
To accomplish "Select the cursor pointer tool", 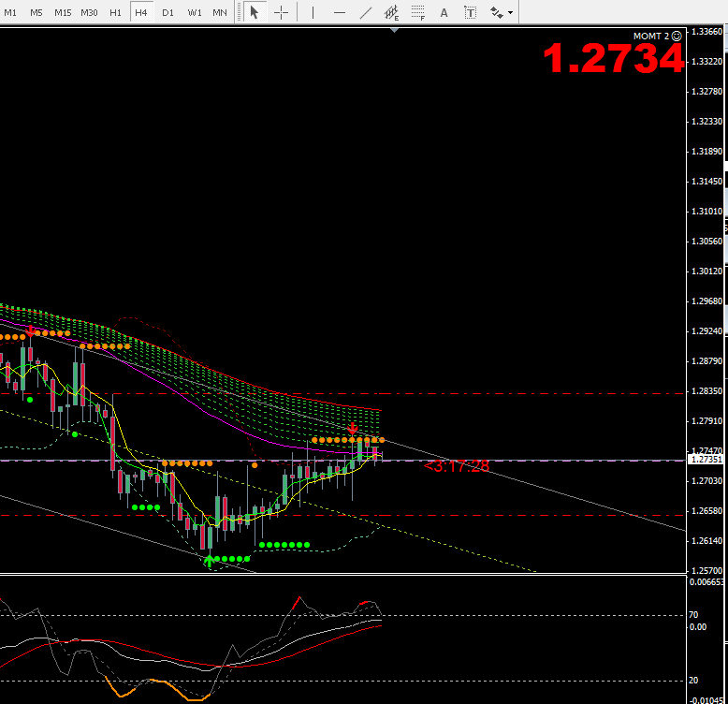I will 254,13.
